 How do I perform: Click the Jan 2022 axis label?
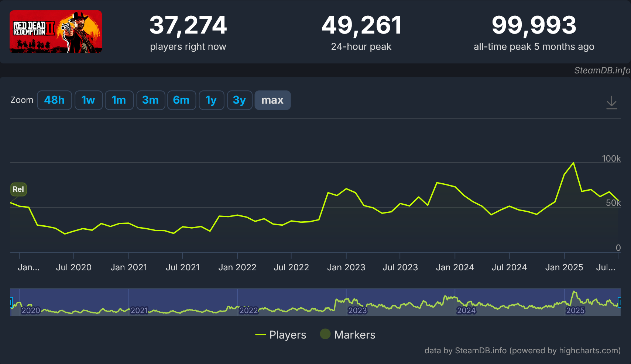pos(237,267)
